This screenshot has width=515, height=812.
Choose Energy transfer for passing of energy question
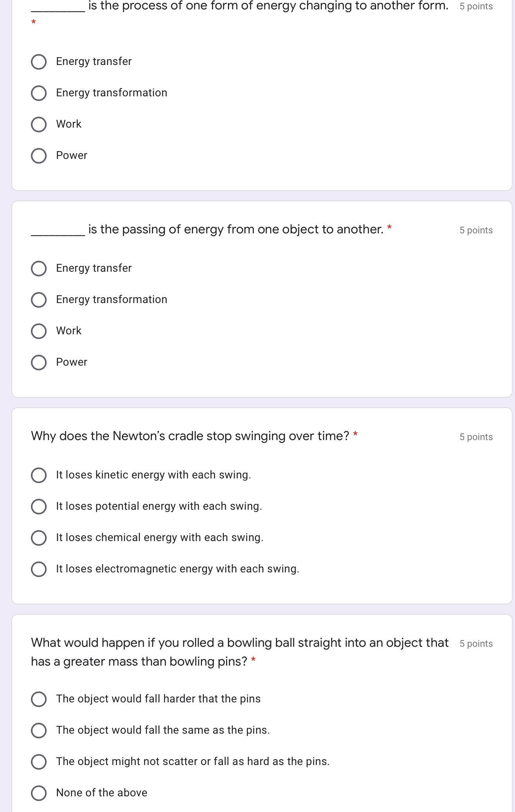(x=39, y=269)
